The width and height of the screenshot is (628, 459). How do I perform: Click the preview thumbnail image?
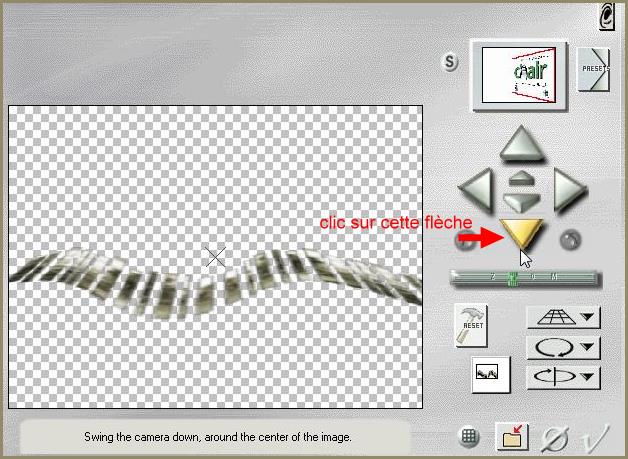[x=520, y=74]
